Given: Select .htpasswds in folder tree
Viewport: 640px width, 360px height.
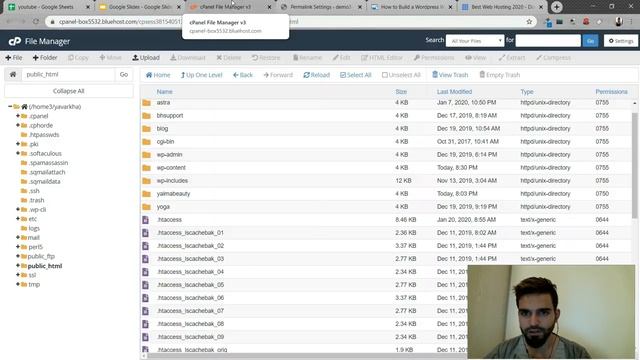Looking at the screenshot, I should (44, 135).
